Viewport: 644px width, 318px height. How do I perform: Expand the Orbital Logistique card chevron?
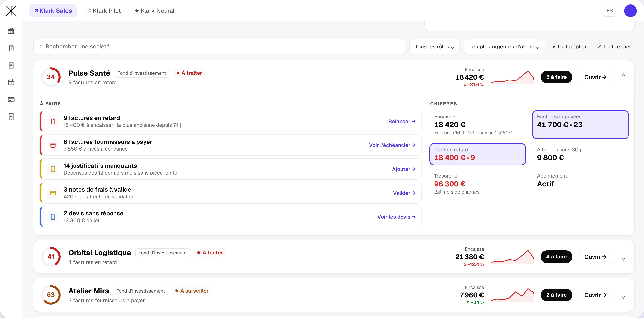623,259
